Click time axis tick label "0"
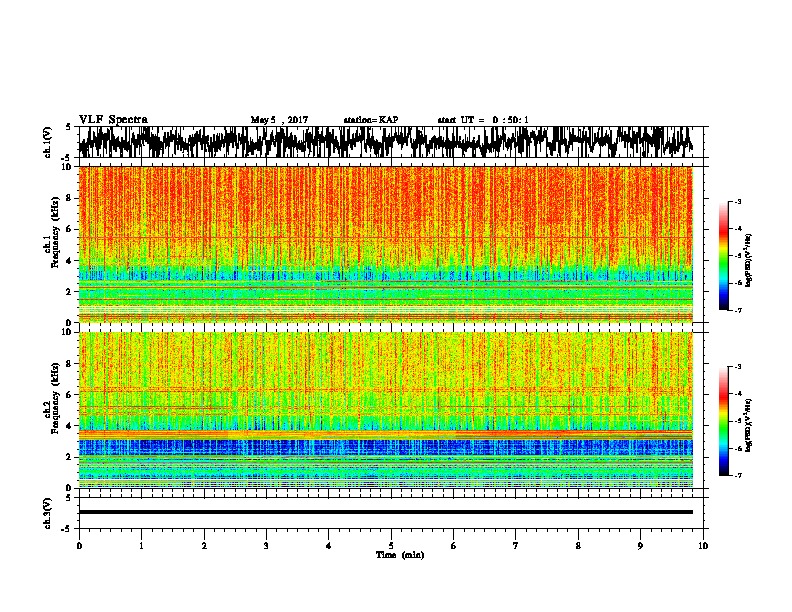This screenshot has height=612, width=792. pyautogui.click(x=79, y=546)
